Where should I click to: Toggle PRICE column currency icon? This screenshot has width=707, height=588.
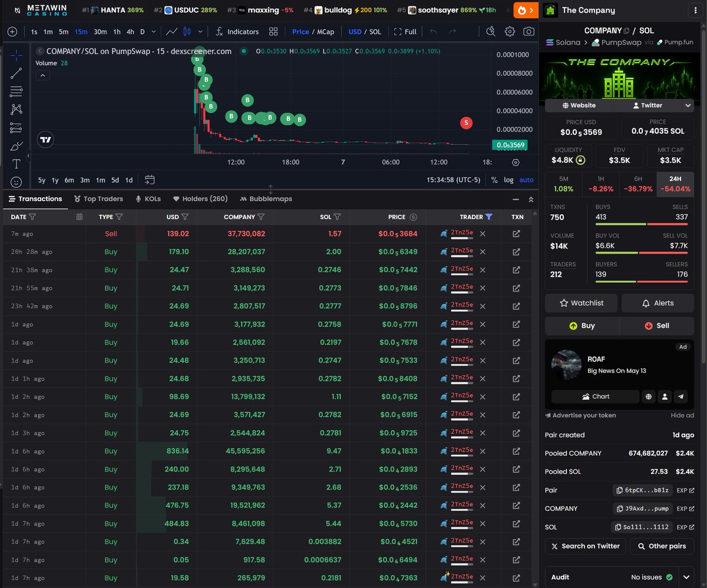coord(413,217)
